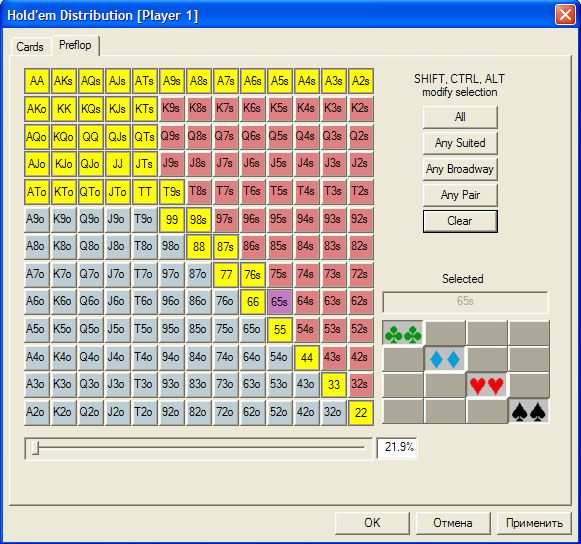Viewport: 581px width, 544px height.
Task: Switch to the Cards tab
Action: click(30, 47)
